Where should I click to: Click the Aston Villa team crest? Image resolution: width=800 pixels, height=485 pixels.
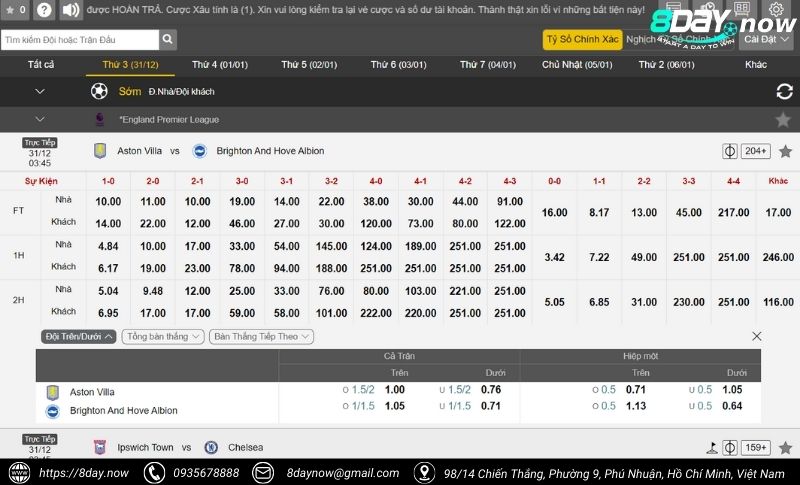100,151
